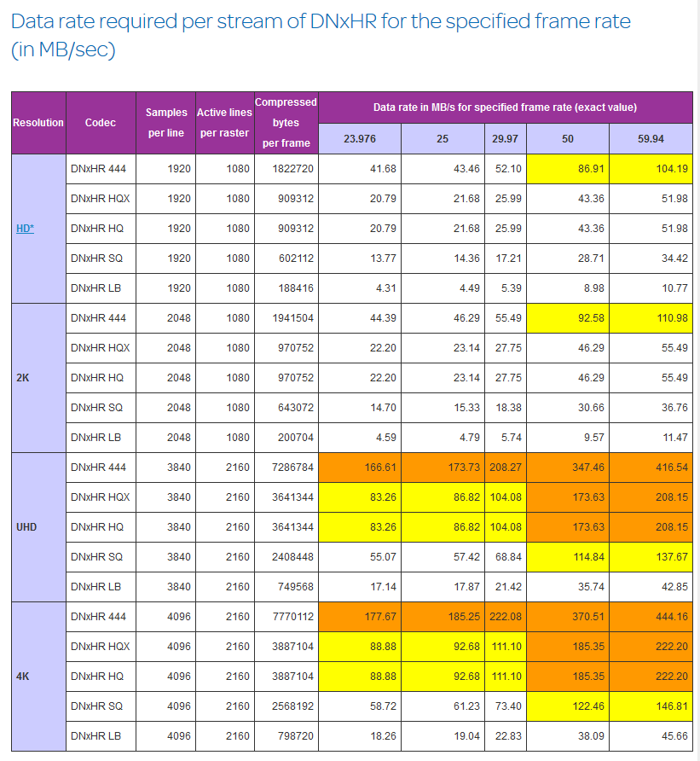The width and height of the screenshot is (700, 761).
Task: Open the HD* resolution link
Action: (x=24, y=229)
